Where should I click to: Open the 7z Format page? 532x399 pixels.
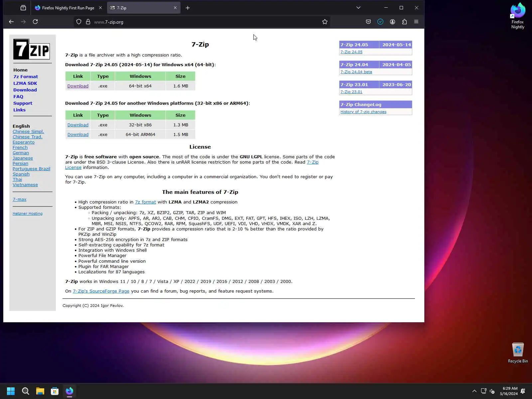26,76
